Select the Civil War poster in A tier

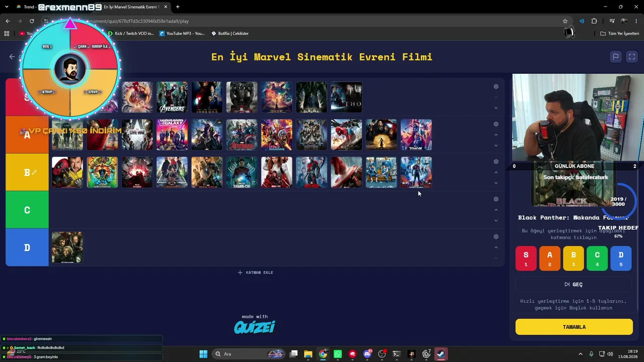point(137,135)
